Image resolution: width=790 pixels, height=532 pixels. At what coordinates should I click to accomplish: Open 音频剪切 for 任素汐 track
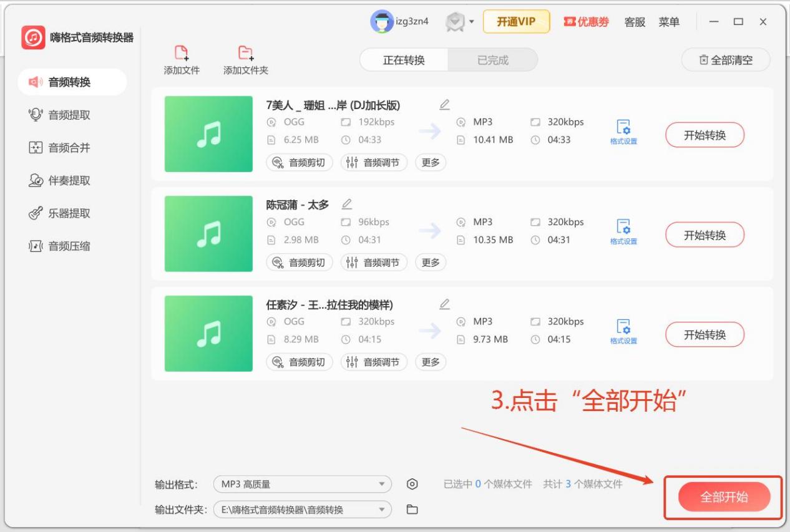pyautogui.click(x=300, y=362)
